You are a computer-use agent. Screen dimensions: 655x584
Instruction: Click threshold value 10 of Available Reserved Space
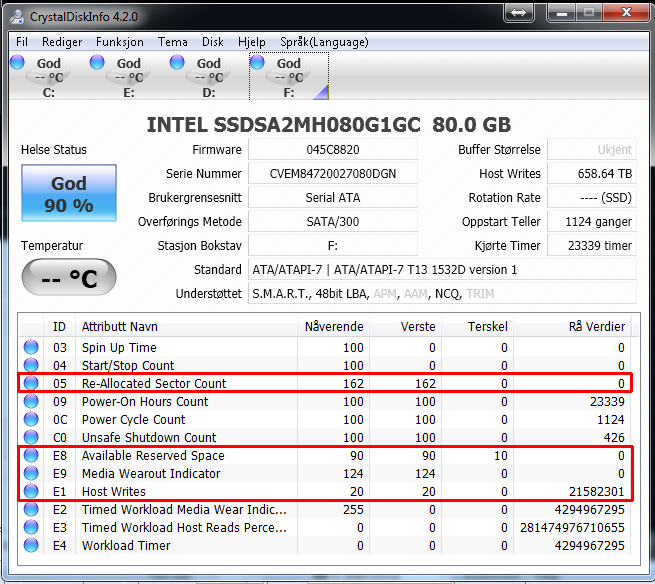(500, 455)
